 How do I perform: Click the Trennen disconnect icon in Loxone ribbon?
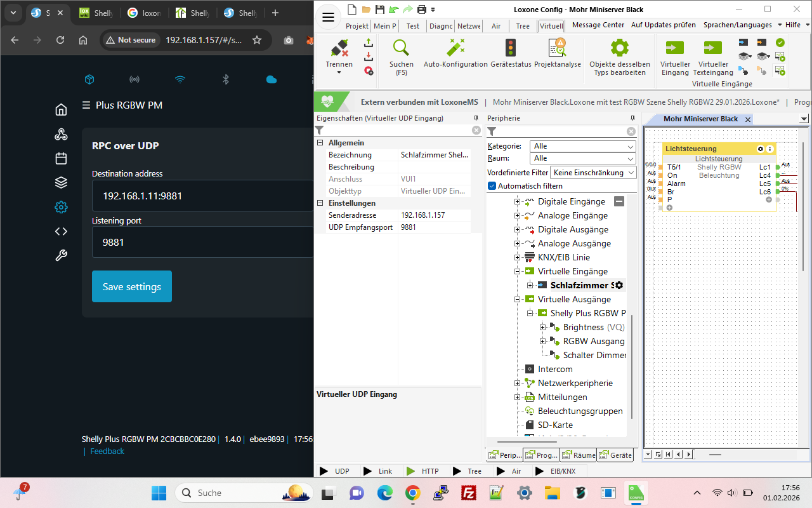pyautogui.click(x=339, y=48)
